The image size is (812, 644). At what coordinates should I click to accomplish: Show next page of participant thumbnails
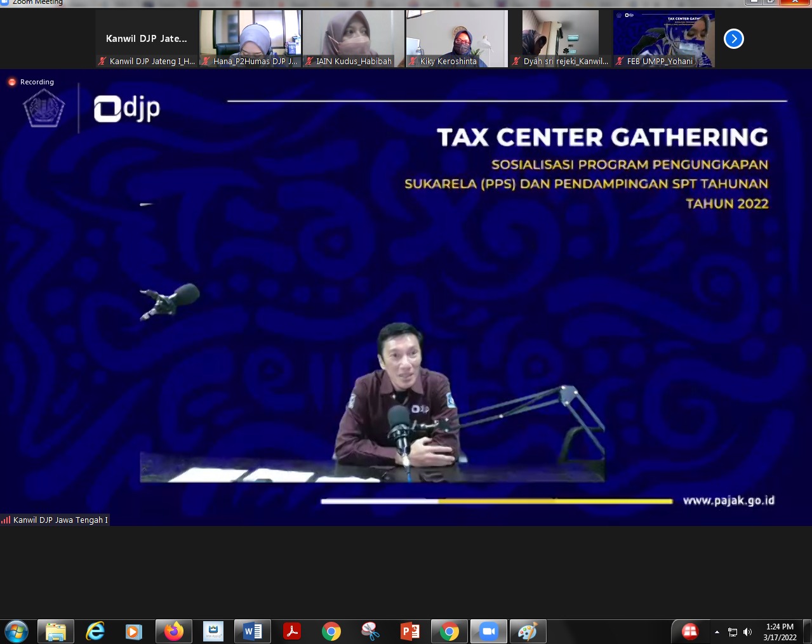pos(733,39)
